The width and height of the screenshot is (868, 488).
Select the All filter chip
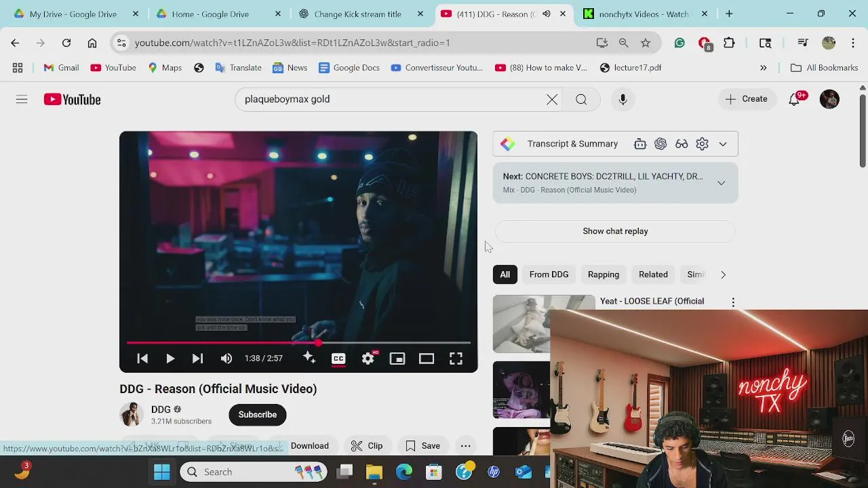click(x=505, y=274)
